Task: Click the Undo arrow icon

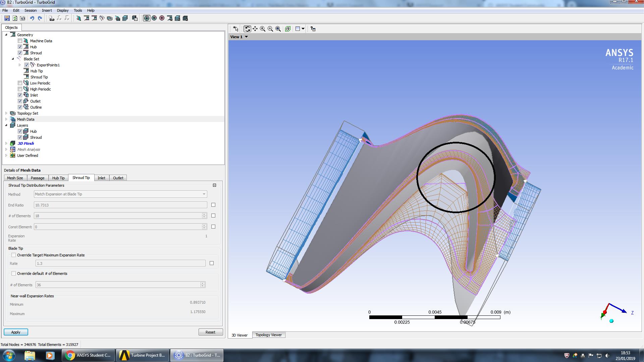Action: point(32,18)
